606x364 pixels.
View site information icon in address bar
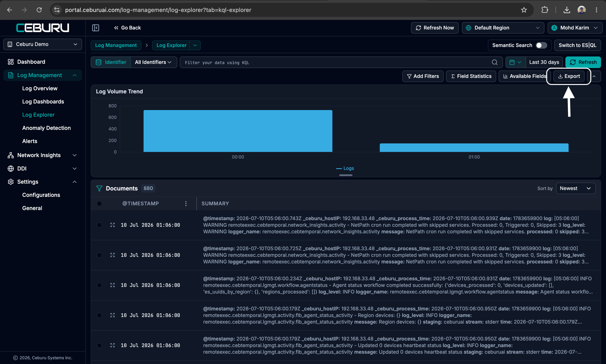57,10
